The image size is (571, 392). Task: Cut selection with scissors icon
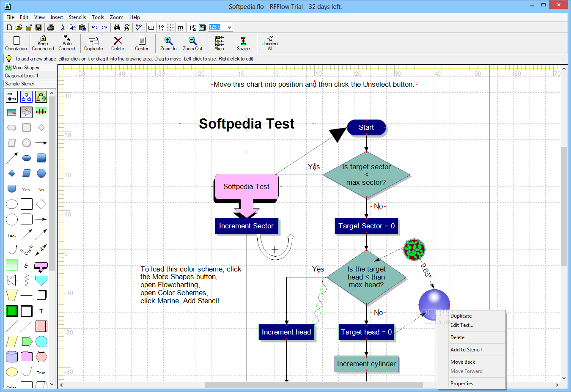point(63,27)
